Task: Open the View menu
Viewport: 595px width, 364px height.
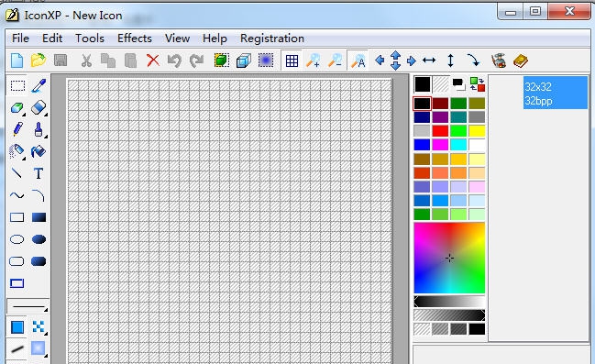Action: pyautogui.click(x=177, y=39)
